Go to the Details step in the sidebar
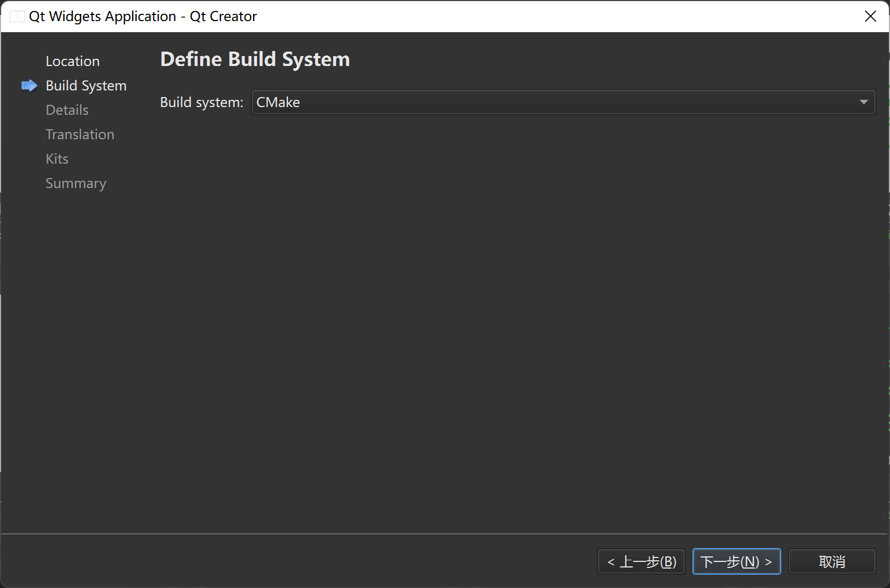The image size is (890, 588). pyautogui.click(x=67, y=110)
